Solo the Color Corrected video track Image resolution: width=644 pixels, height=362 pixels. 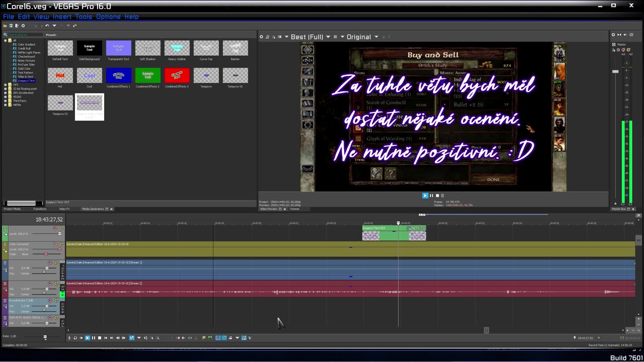[61, 244]
